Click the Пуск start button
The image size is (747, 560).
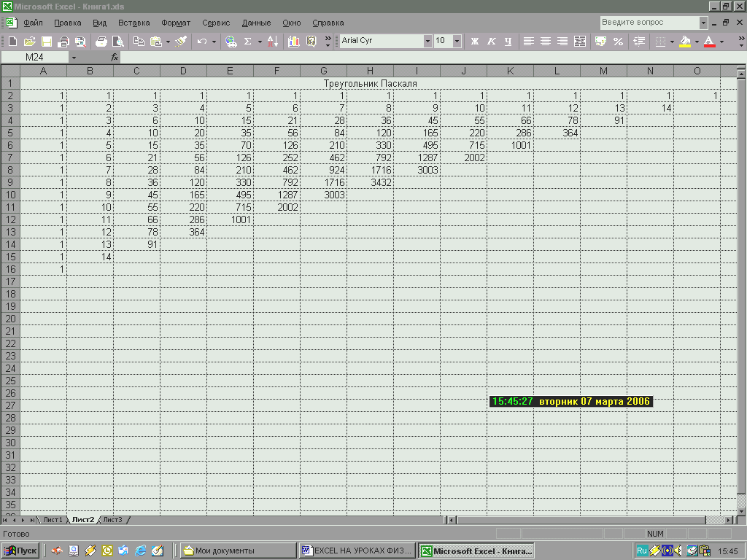[x=20, y=551]
